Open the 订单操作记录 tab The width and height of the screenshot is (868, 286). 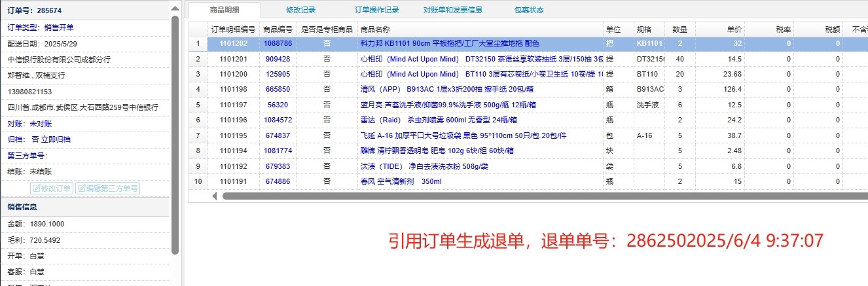coord(377,10)
